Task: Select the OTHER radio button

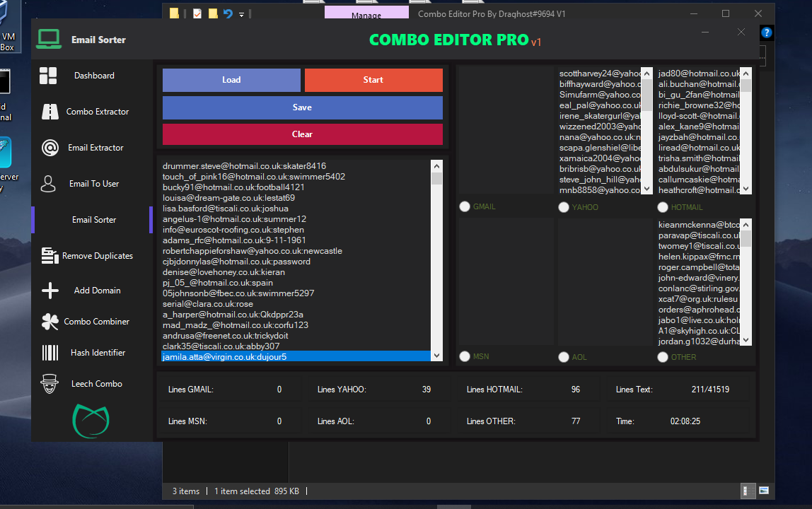Action: 662,357
